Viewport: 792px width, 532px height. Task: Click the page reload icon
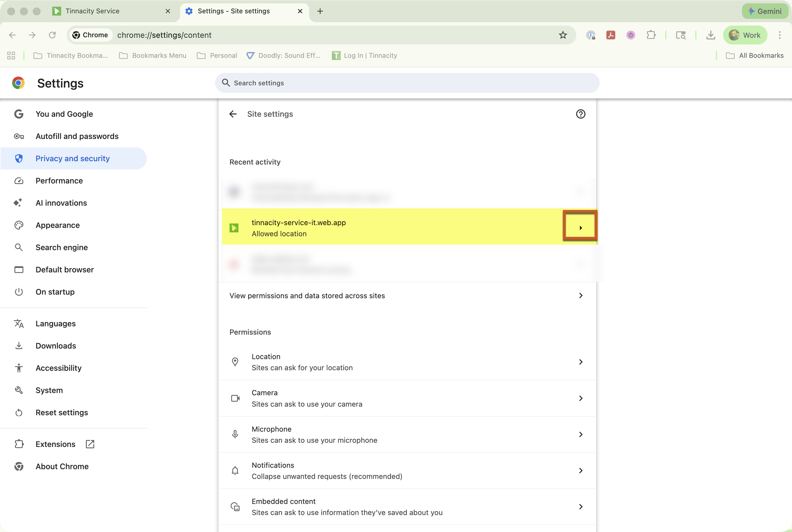click(52, 35)
